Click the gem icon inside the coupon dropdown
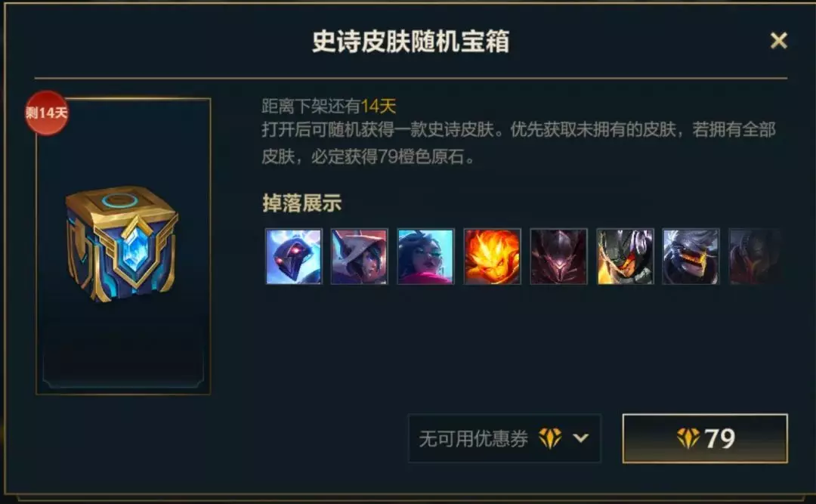The width and height of the screenshot is (816, 504). point(550,438)
